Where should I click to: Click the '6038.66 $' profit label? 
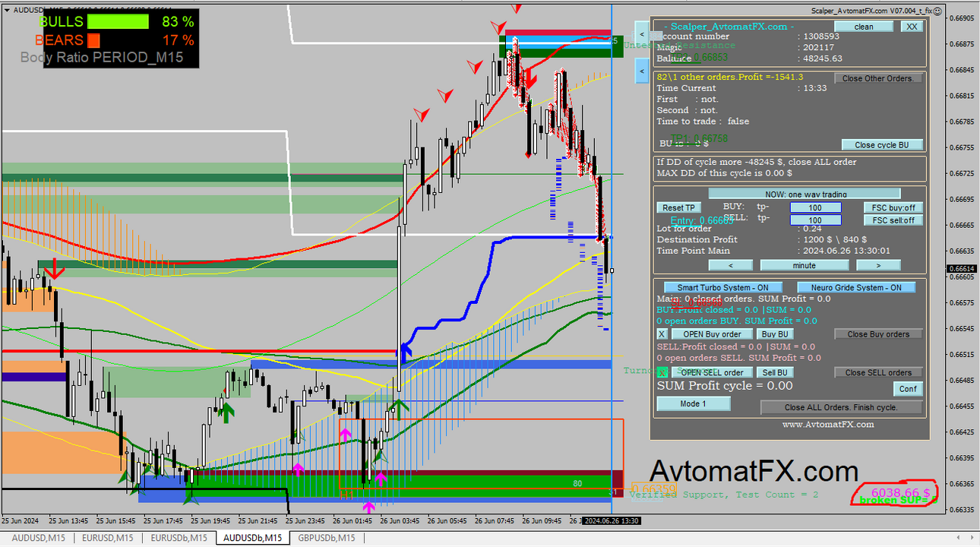[900, 492]
